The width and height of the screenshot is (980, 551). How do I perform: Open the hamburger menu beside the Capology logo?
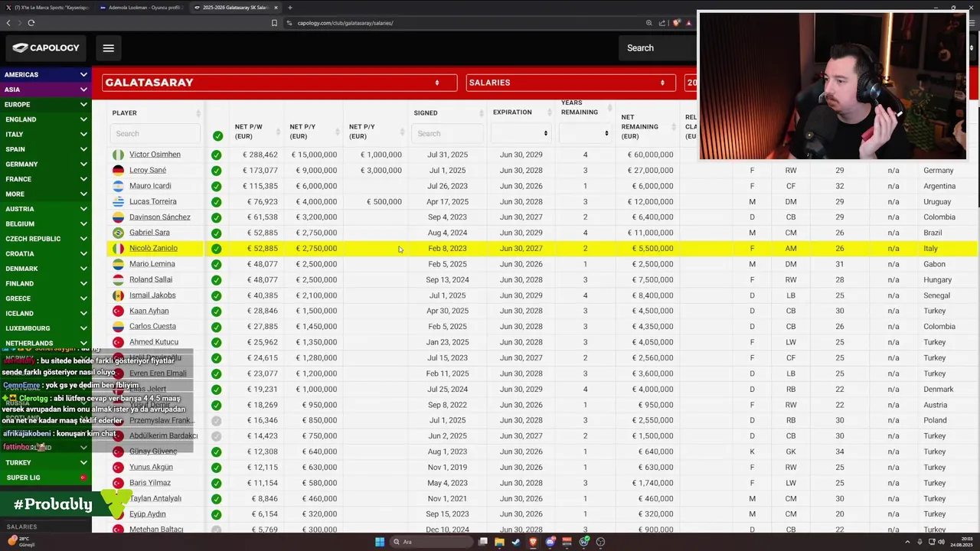point(108,48)
